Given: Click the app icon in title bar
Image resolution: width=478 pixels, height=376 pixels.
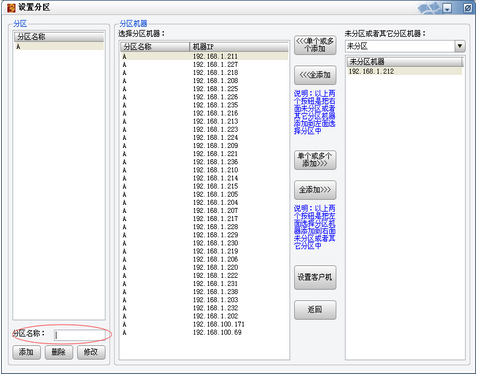Looking at the screenshot, I should [x=11, y=8].
